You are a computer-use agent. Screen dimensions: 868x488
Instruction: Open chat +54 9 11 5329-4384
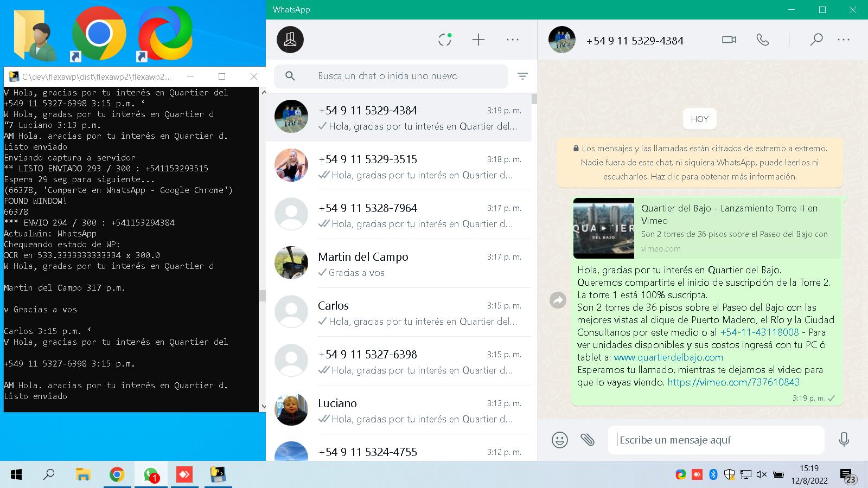[x=399, y=117]
